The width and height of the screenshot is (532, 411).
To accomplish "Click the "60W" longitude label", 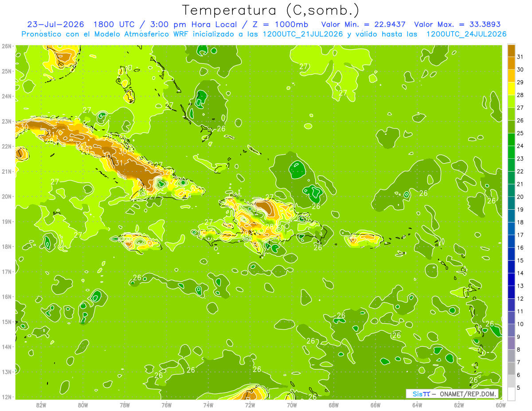I will 501,405.
